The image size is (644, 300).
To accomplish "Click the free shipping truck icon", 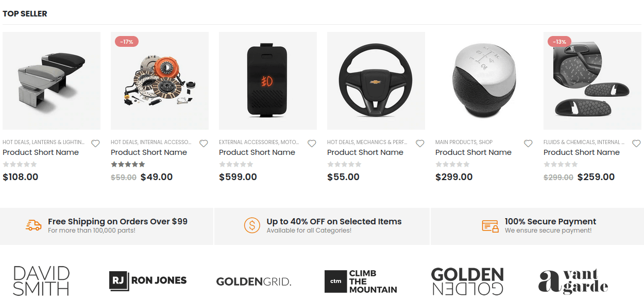I will 33,225.
